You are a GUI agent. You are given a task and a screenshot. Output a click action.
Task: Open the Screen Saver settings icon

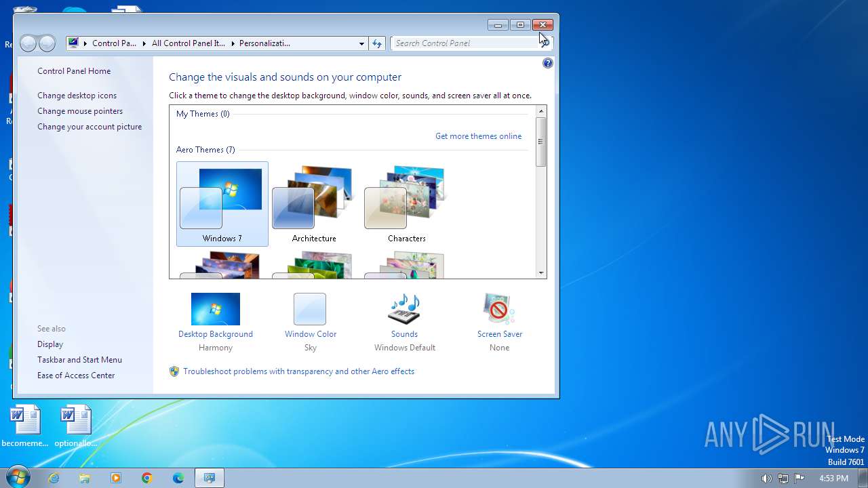pos(500,309)
